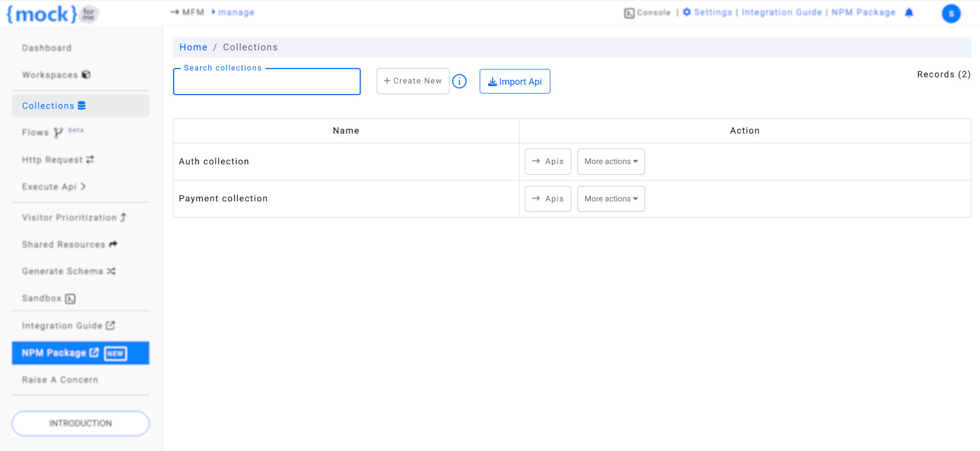The image size is (980, 451).
Task: Click the Name column header
Action: 346,131
